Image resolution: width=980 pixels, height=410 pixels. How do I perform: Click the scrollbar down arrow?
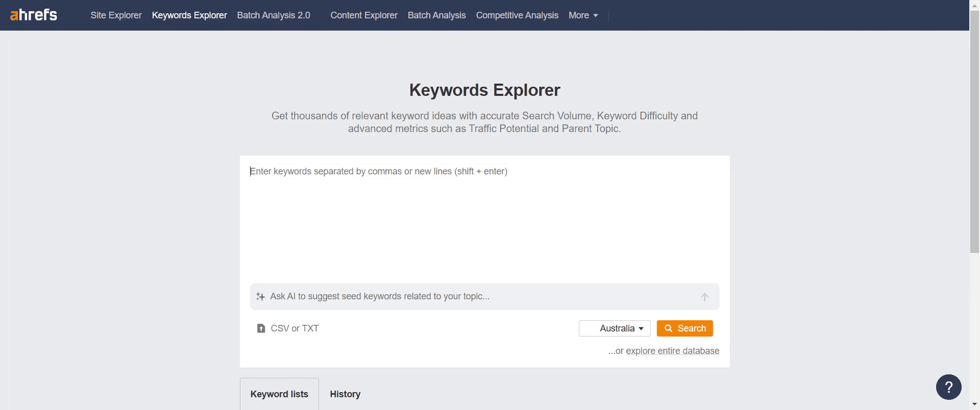pyautogui.click(x=975, y=405)
